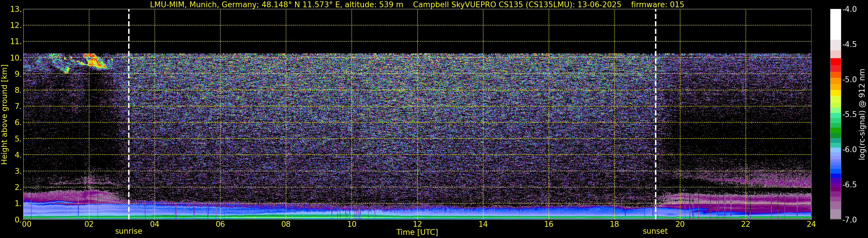
Task: Click the -4.5 colorbar tick label
Action: [x=849, y=44]
